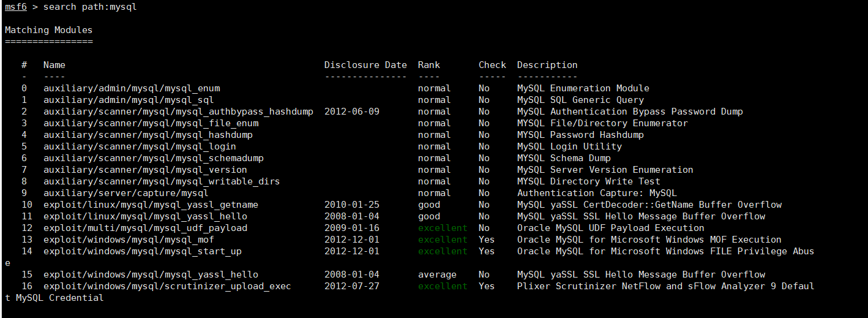The height and width of the screenshot is (318, 868).
Task: Click the 'Matching Modules' heading
Action: (48, 30)
